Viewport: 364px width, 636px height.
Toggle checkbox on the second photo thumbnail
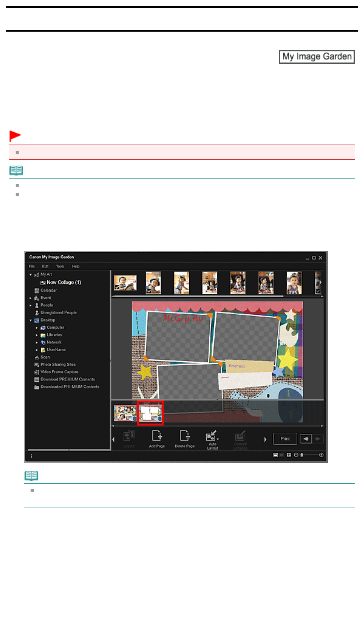pyautogui.click(x=149, y=291)
